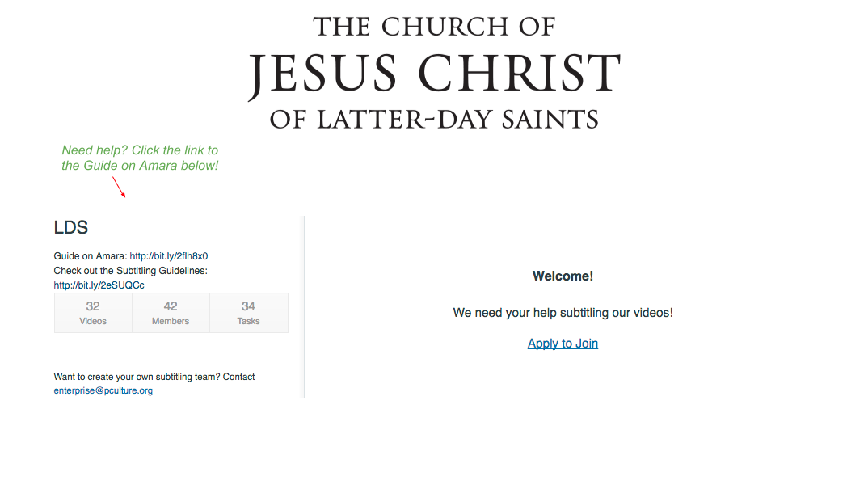Click the 'Need help? Click the link' note
868x481 pixels.
(x=140, y=158)
